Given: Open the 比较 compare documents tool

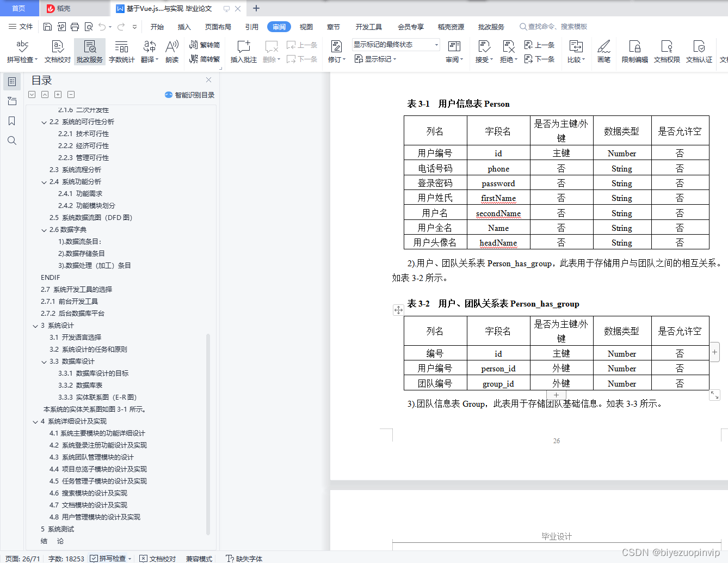Looking at the screenshot, I should click(576, 52).
